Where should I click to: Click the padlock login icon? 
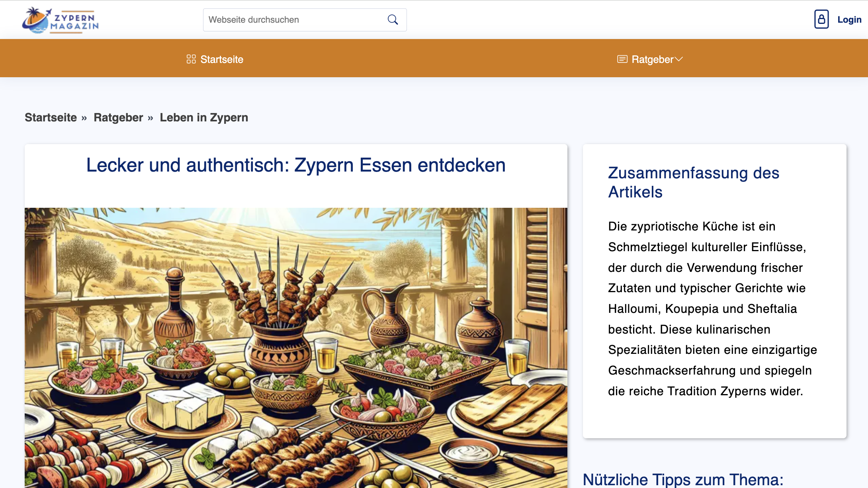click(821, 20)
